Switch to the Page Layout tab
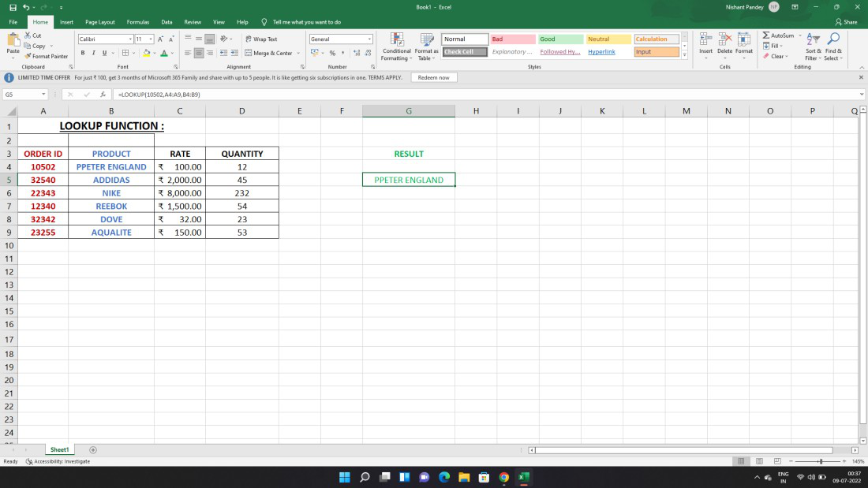The height and width of the screenshot is (488, 868). pyautogui.click(x=100, y=22)
